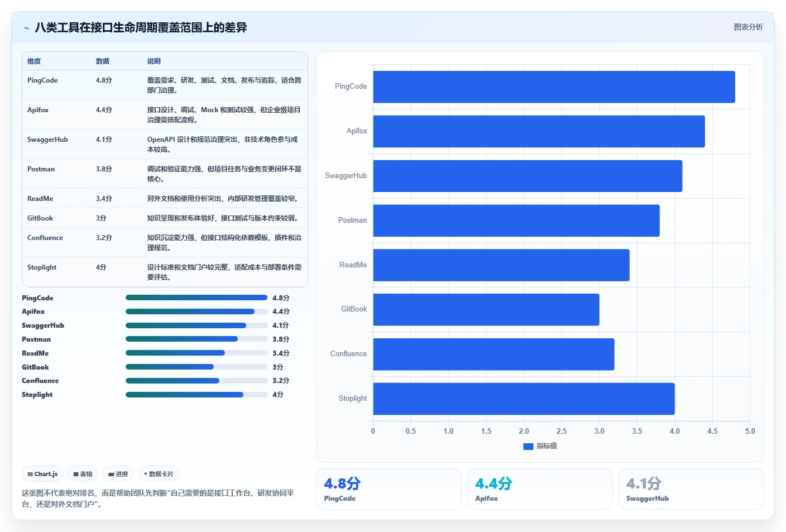Click the 2.5 x-axis tick label
This screenshot has height=532, width=786.
(562, 431)
